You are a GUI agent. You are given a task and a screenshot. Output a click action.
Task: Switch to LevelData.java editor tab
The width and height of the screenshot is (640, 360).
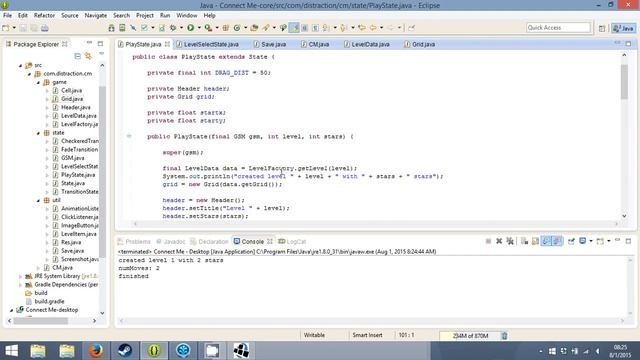coord(367,44)
